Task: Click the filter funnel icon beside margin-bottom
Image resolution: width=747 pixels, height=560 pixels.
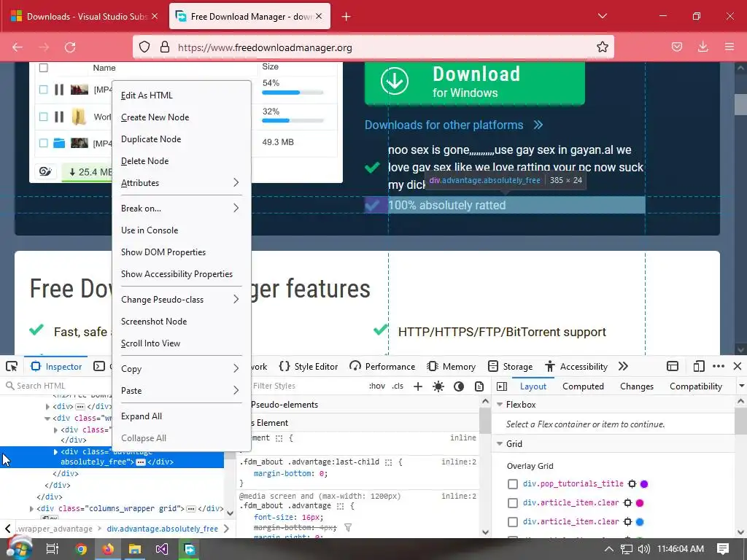Action: coord(348,527)
